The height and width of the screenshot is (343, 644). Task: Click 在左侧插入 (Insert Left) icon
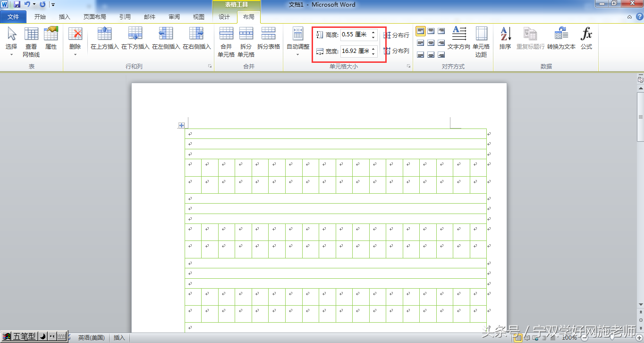point(166,34)
